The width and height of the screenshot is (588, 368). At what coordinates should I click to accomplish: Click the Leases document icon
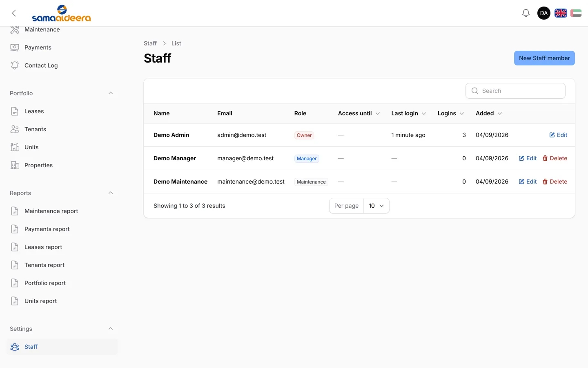(x=15, y=111)
